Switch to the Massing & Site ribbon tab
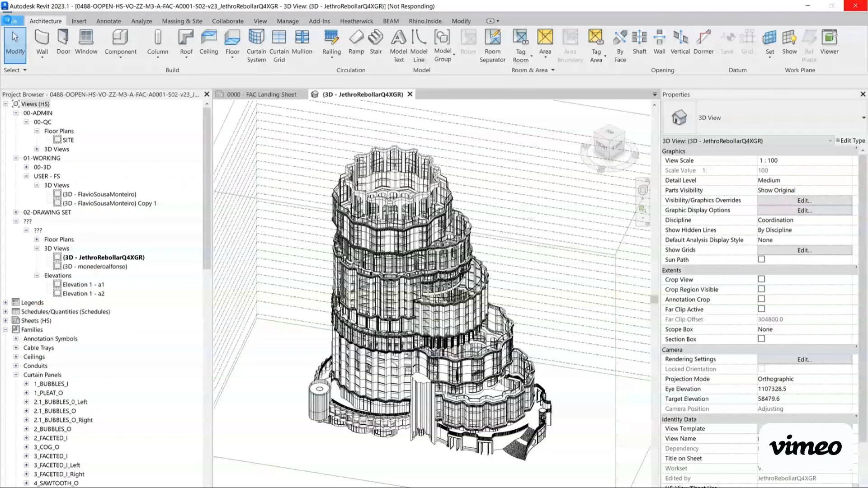The width and height of the screenshot is (868, 488). [x=182, y=21]
